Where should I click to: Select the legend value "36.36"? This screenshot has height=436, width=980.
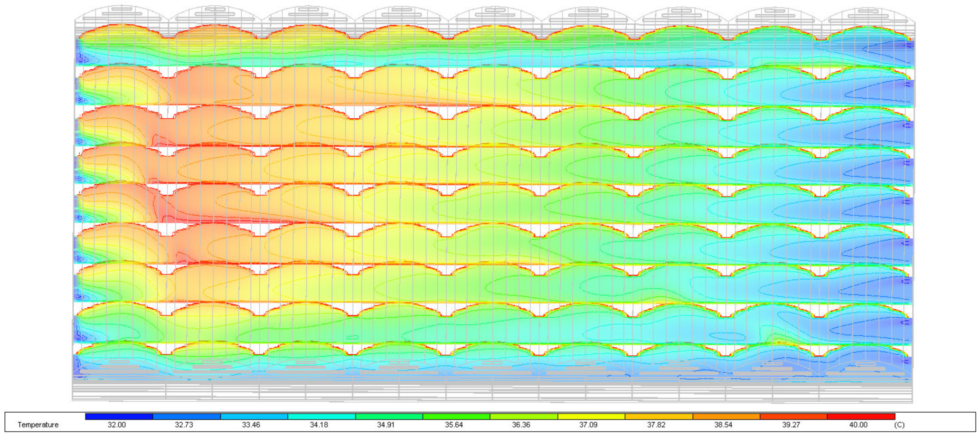(x=521, y=425)
